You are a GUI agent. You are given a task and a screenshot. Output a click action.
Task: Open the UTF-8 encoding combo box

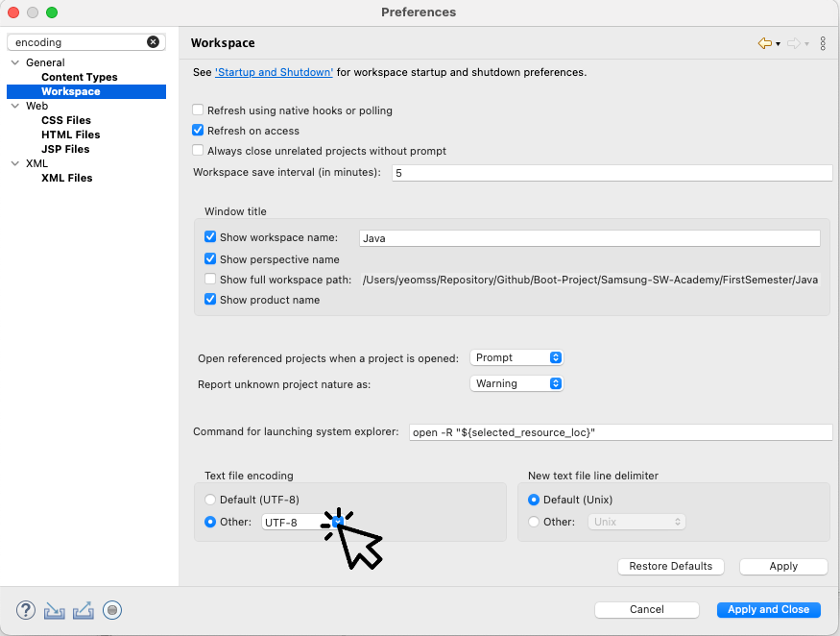click(x=302, y=523)
